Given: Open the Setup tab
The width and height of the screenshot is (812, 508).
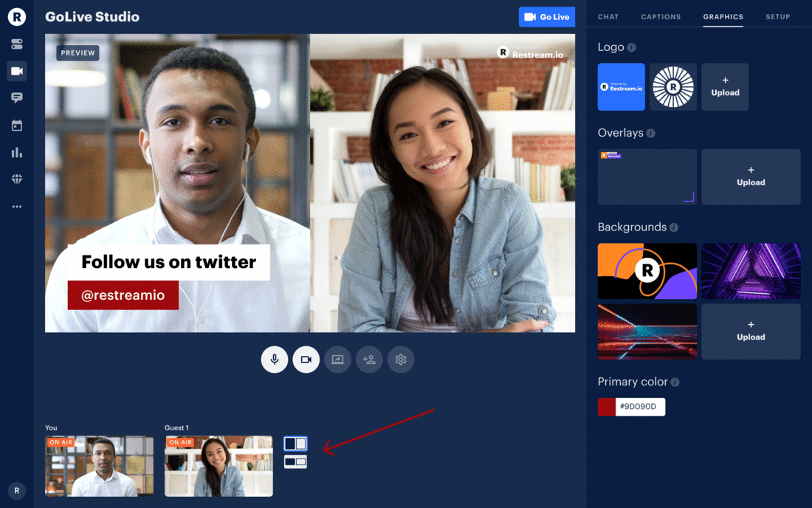Looking at the screenshot, I should point(777,16).
